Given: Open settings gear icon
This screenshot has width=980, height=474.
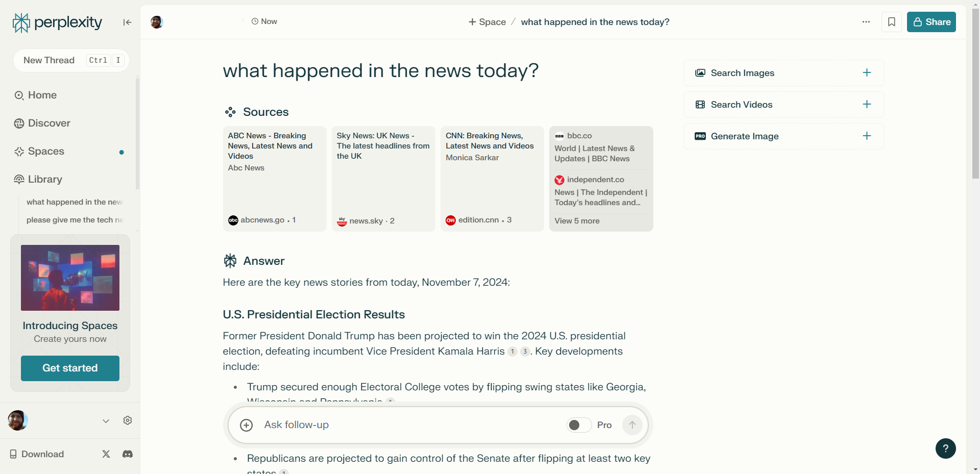Looking at the screenshot, I should (128, 420).
